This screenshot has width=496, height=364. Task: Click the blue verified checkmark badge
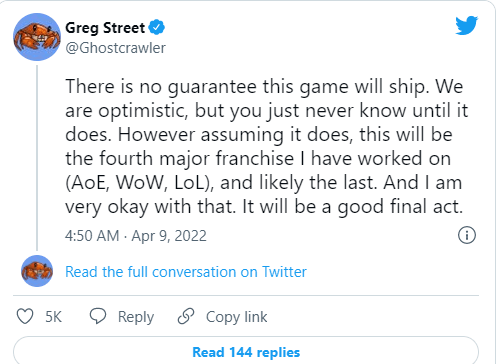click(x=157, y=27)
